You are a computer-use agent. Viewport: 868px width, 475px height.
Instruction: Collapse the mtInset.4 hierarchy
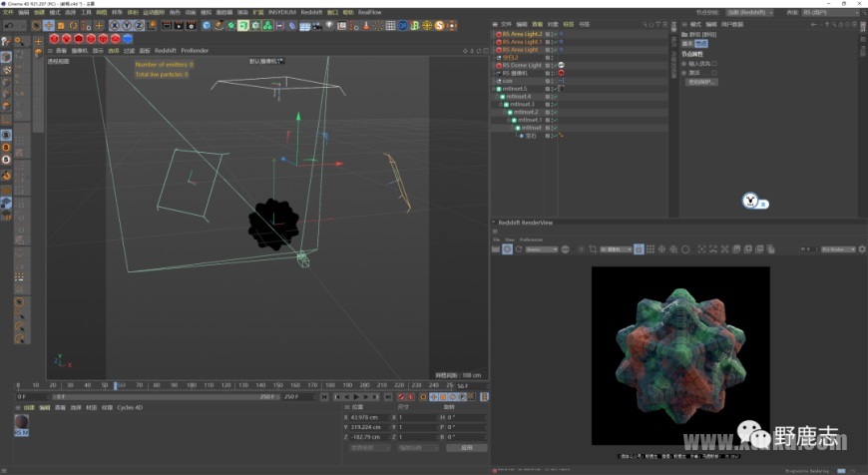coord(498,97)
